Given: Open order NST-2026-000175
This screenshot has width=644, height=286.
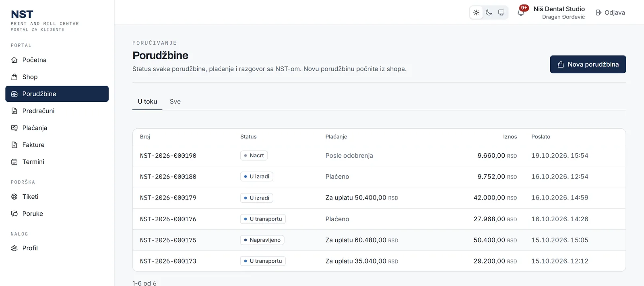Looking at the screenshot, I should coord(168,240).
